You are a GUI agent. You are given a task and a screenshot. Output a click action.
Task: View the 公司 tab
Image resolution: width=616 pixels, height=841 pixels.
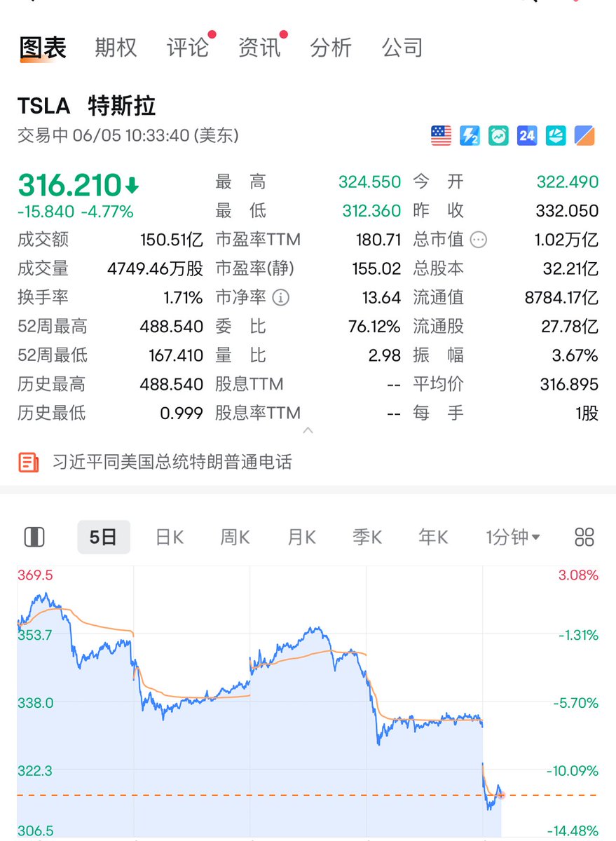(x=402, y=48)
